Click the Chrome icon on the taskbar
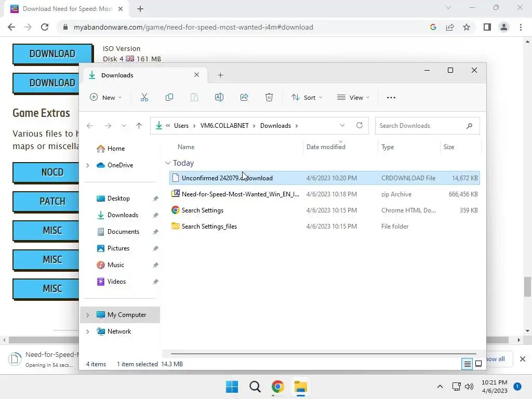Image resolution: width=532 pixels, height=399 pixels. click(x=277, y=387)
